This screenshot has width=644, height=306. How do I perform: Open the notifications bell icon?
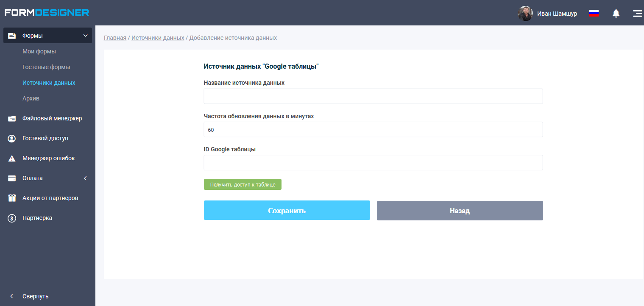pos(616,13)
